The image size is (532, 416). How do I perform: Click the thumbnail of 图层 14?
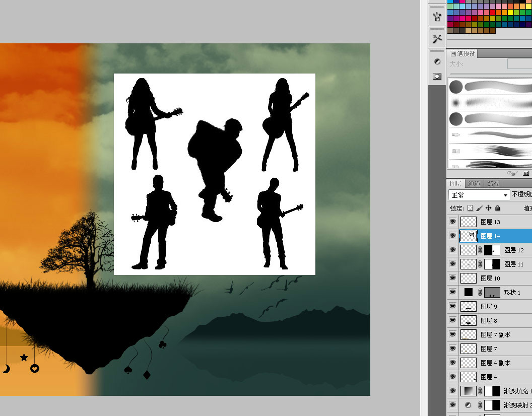(x=468, y=236)
